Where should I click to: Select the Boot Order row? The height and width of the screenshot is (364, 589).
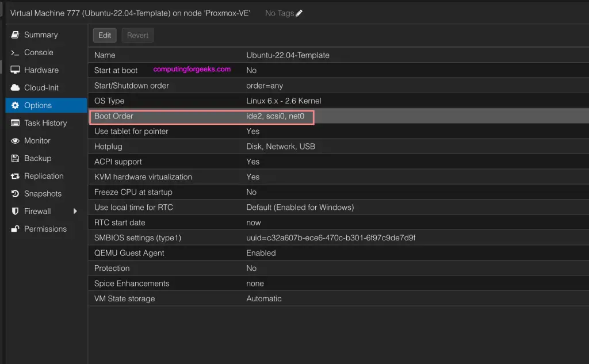coord(338,116)
